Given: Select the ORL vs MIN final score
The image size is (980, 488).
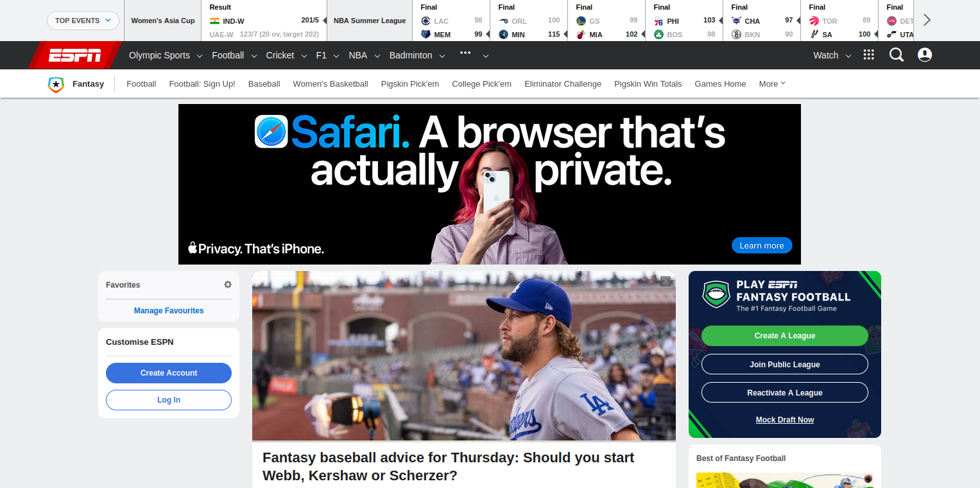Looking at the screenshot, I should [529, 21].
